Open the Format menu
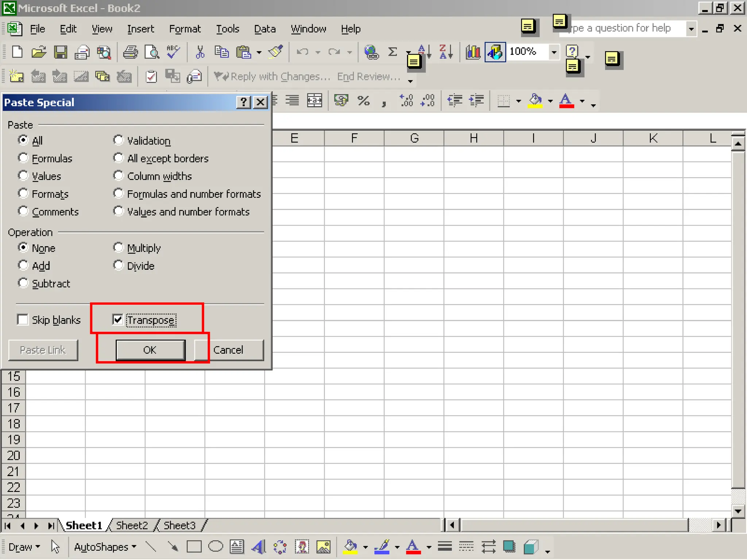 [x=185, y=29]
